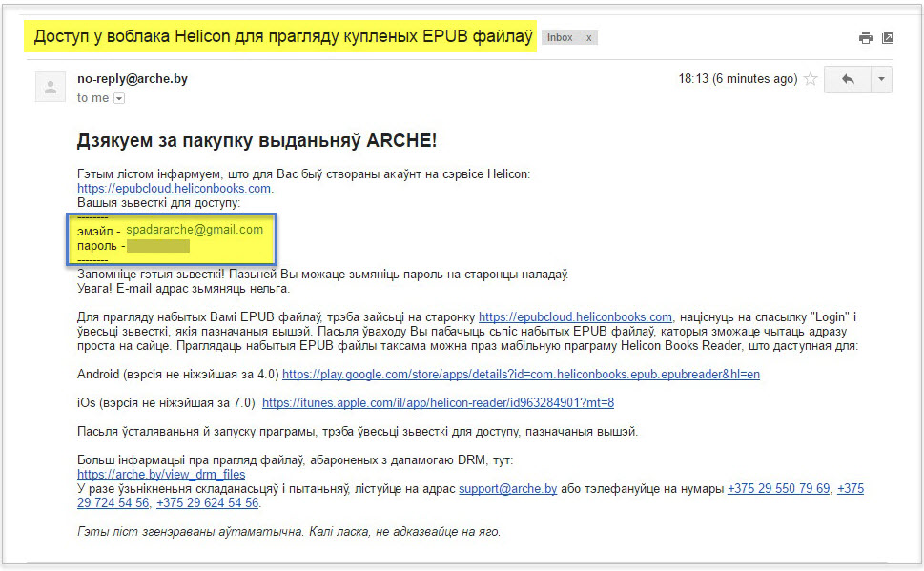Viewport: 924px width, 571px height.
Task: Click phone number +375 29 550 79 69
Action: 778,488
